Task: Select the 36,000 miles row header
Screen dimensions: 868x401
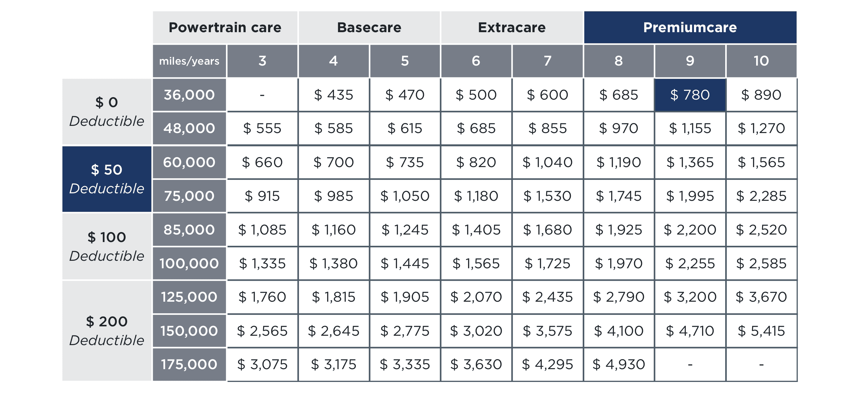Action: (x=189, y=95)
